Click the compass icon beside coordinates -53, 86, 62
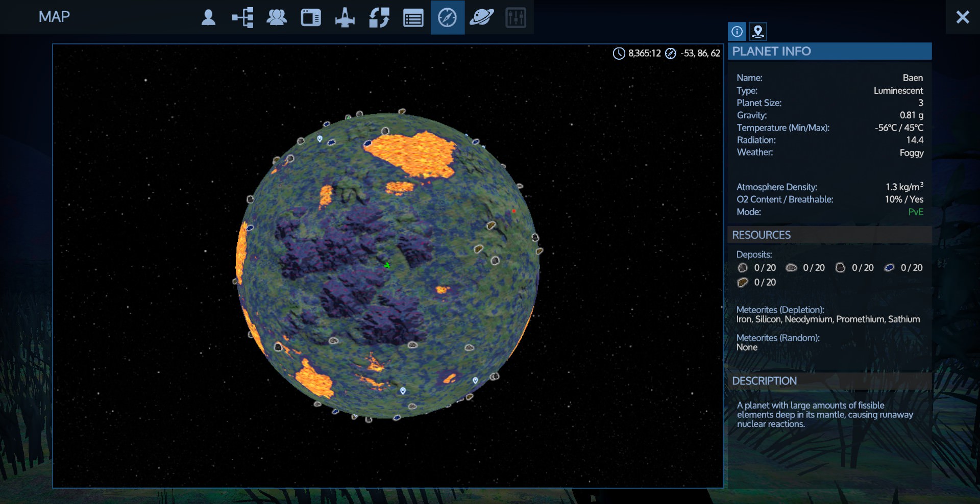980x504 pixels. [x=671, y=54]
